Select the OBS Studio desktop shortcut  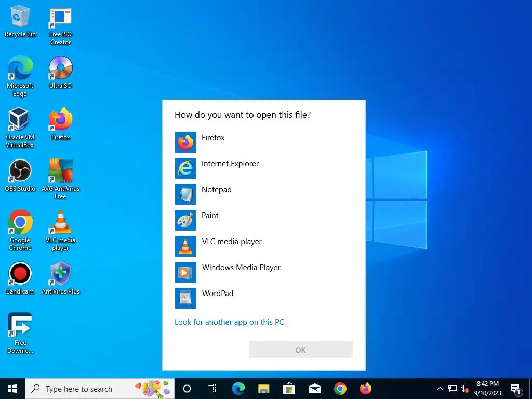point(20,176)
